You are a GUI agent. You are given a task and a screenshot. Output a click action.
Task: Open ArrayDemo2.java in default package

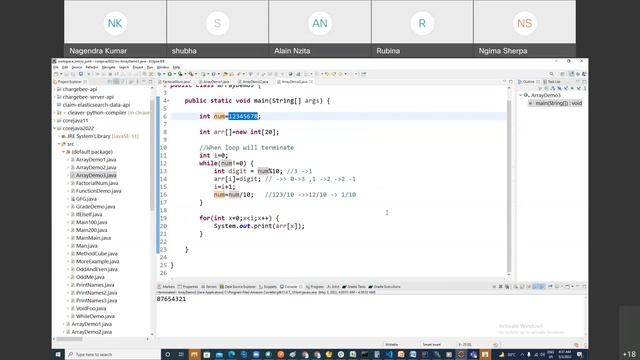[x=96, y=167]
